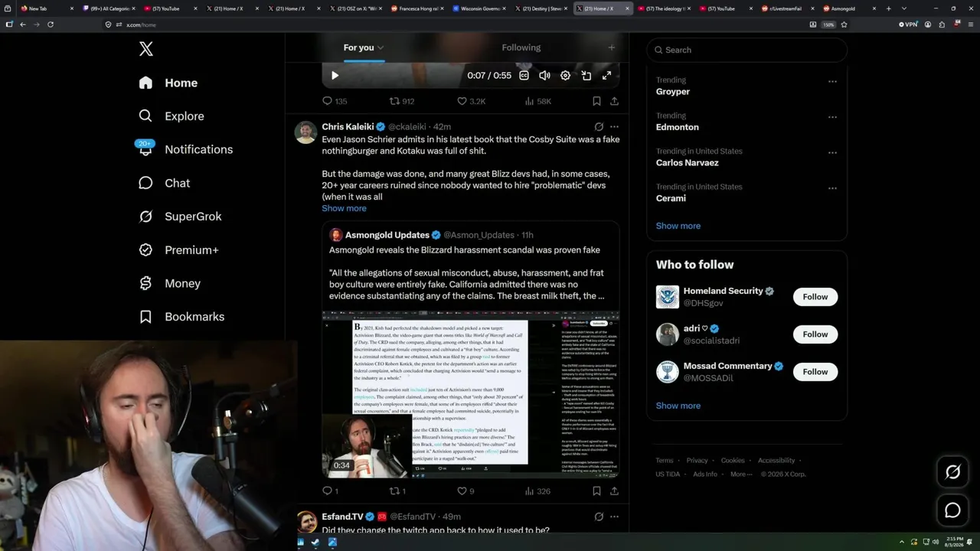The width and height of the screenshot is (980, 551).
Task: View analytics for the 326 views post
Action: coord(537,491)
